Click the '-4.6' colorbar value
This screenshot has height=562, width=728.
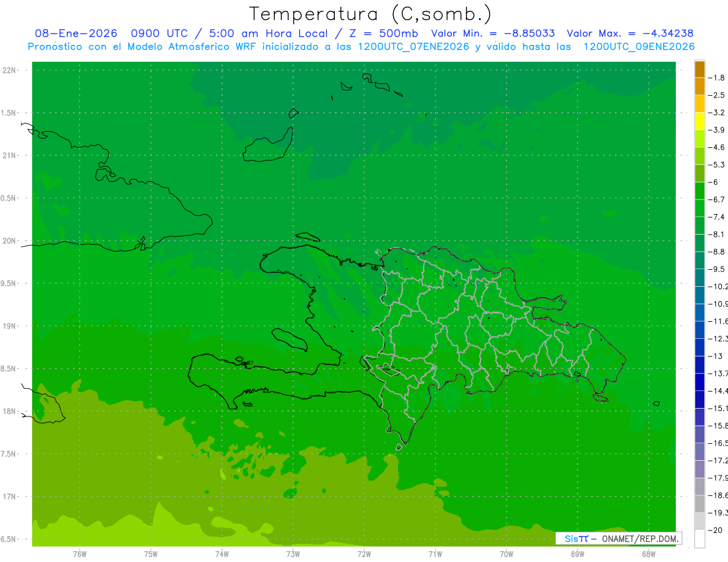716,147
